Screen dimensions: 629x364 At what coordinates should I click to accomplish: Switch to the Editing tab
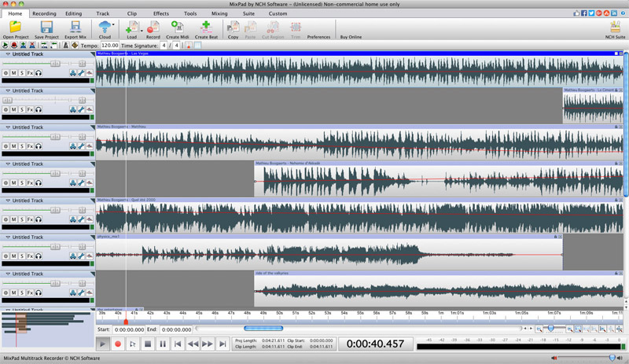click(73, 13)
